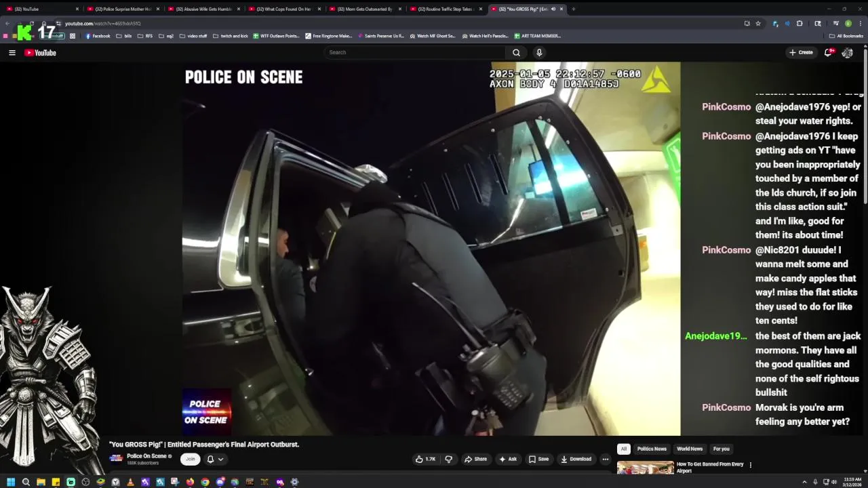Switch to Abusive Wife Gets Humbled tab
This screenshot has width=868, height=488.
point(203,9)
